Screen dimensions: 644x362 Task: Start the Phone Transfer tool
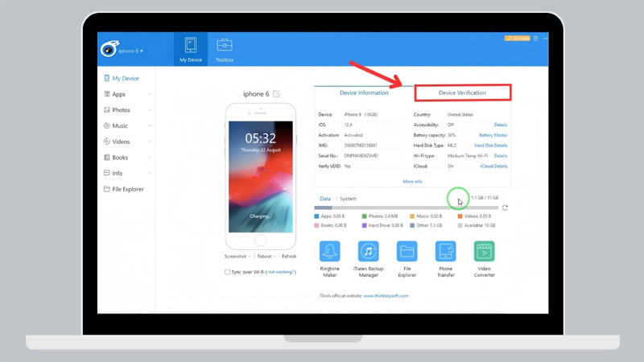pyautogui.click(x=446, y=252)
